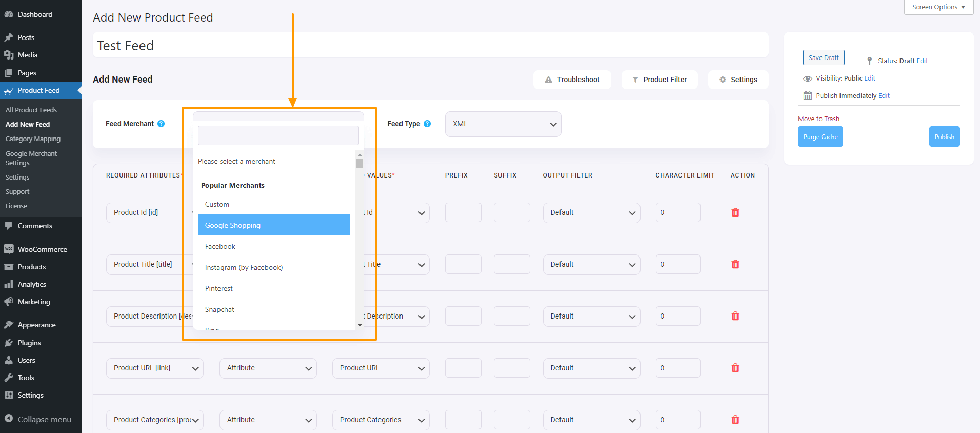
Task: Open Category Mapping submenu item
Action: tap(33, 139)
